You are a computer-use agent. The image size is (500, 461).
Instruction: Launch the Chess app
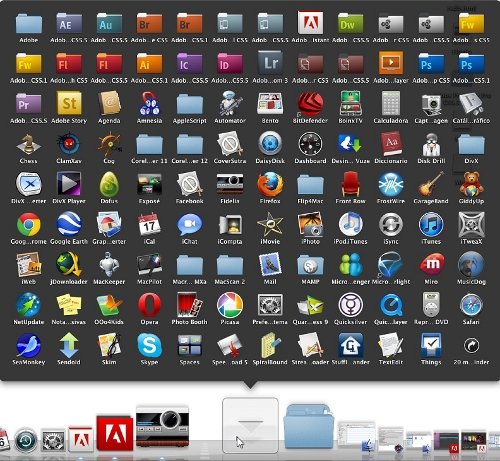click(29, 144)
